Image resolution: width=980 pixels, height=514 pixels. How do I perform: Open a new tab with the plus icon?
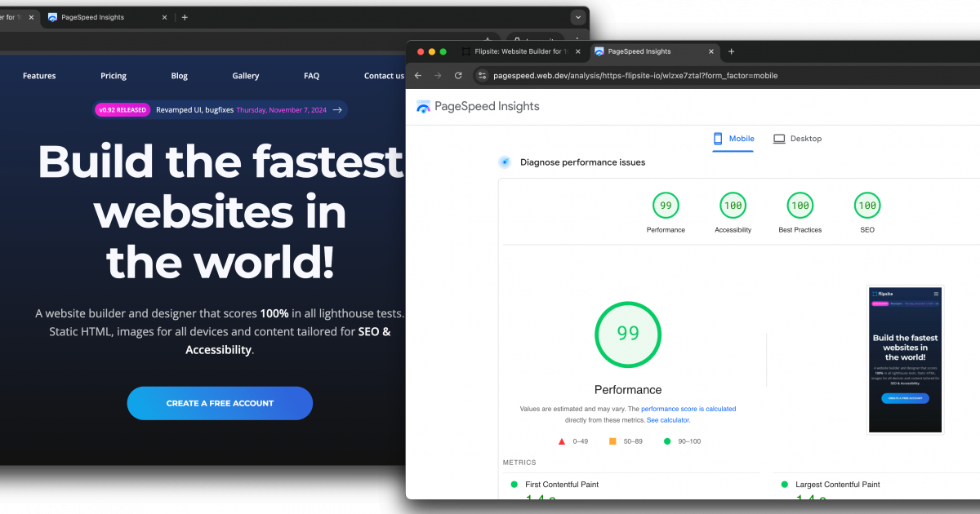[731, 51]
